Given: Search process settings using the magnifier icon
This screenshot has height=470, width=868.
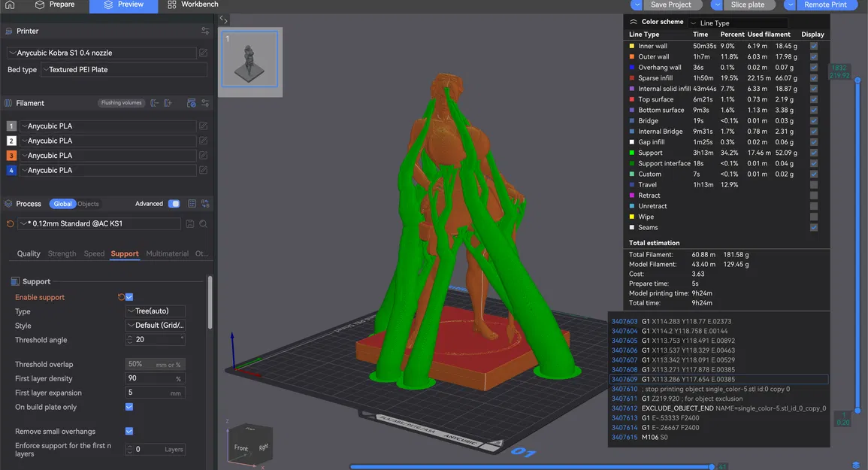Looking at the screenshot, I should pyautogui.click(x=204, y=224).
